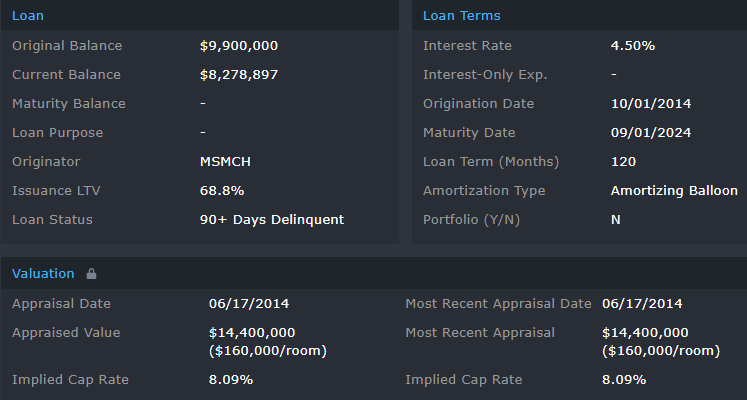Click the Most Recent Appraisal label

[x=480, y=333]
